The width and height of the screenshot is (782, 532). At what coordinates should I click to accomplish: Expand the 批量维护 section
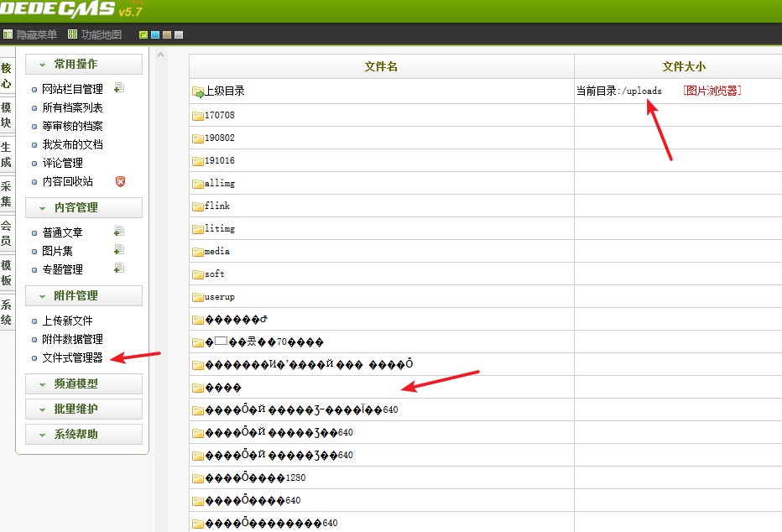83,409
